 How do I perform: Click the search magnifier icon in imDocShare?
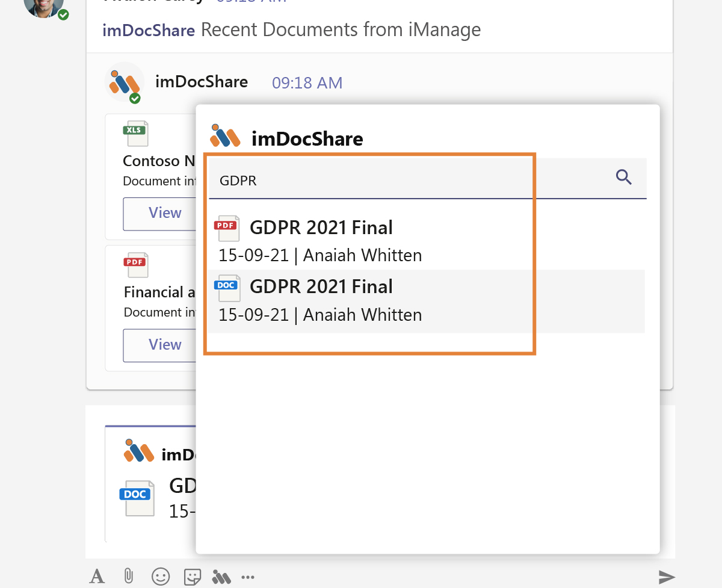[x=624, y=178]
